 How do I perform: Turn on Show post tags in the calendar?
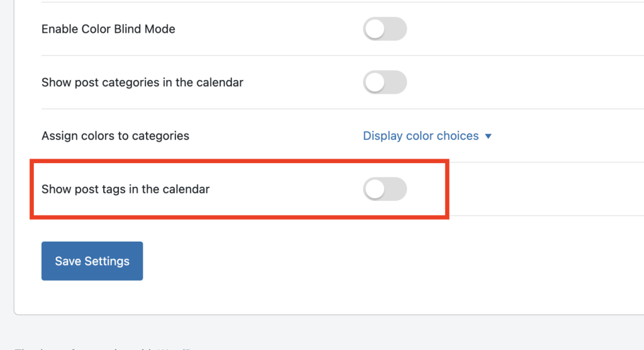click(385, 189)
